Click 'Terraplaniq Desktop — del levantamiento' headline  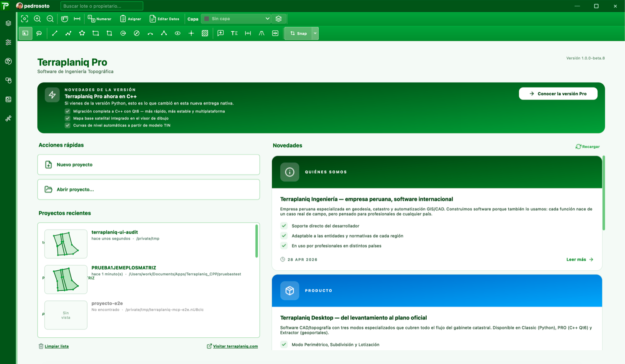(x=353, y=318)
